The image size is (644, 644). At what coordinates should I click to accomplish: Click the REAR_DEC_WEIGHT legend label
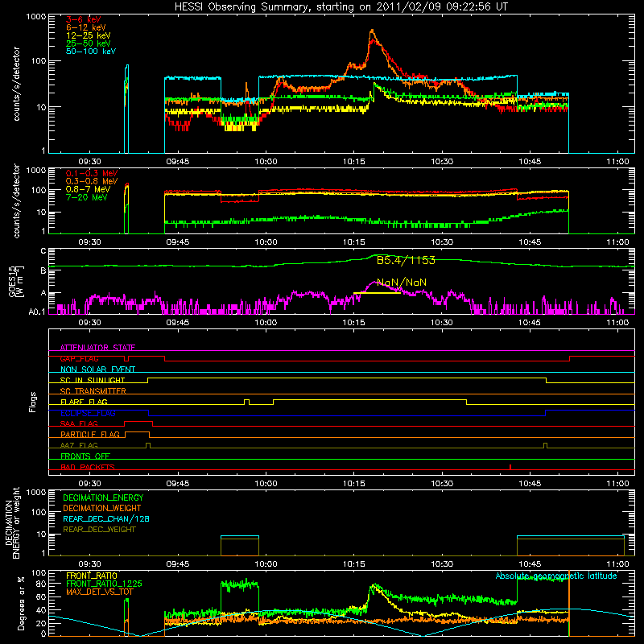coord(99,530)
